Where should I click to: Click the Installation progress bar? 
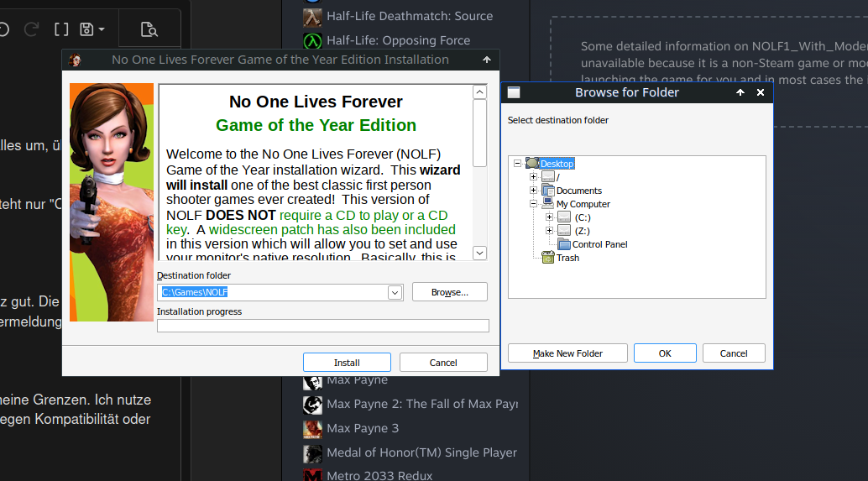(322, 326)
